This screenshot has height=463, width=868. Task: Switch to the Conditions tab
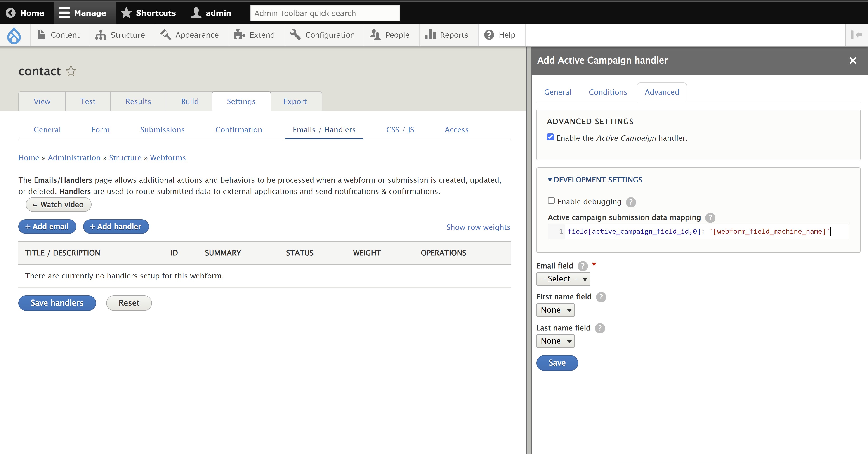point(608,92)
